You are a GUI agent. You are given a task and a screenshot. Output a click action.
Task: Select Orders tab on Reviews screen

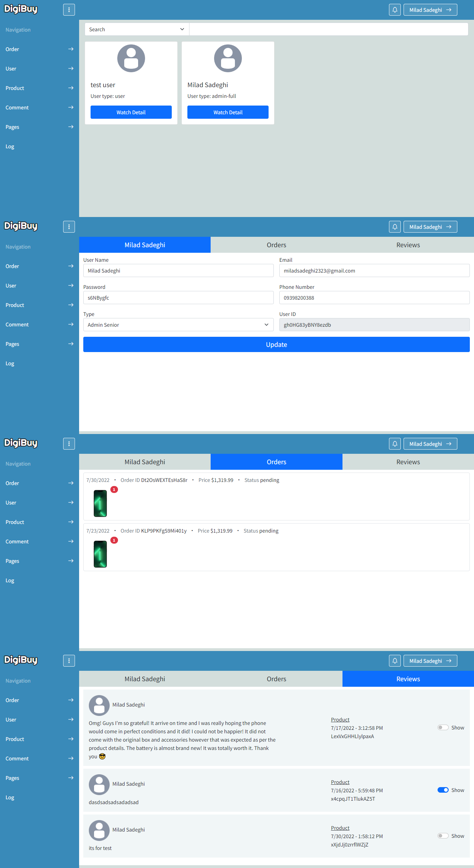coord(277,679)
